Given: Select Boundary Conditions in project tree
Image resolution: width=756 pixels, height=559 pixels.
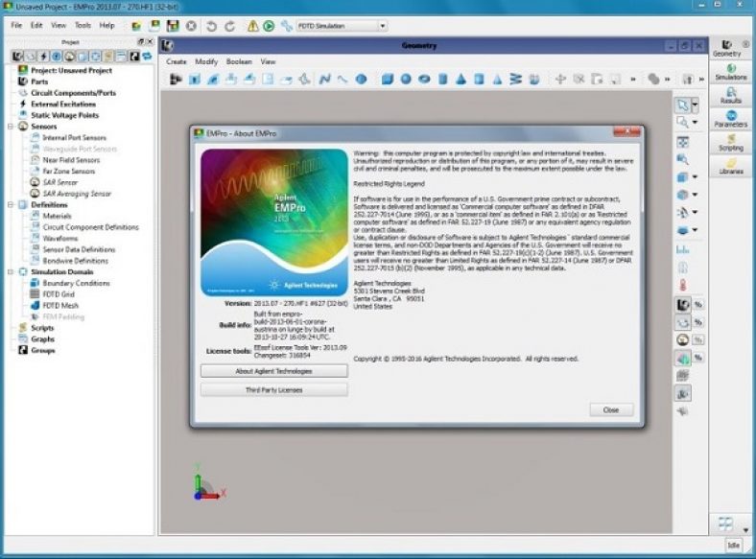Looking at the screenshot, I should pos(76,283).
